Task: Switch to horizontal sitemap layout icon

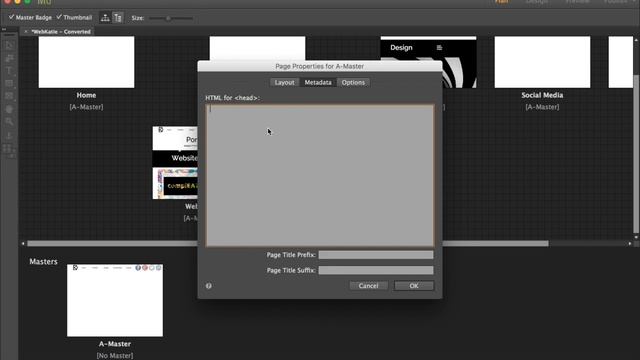Action: (x=105, y=18)
